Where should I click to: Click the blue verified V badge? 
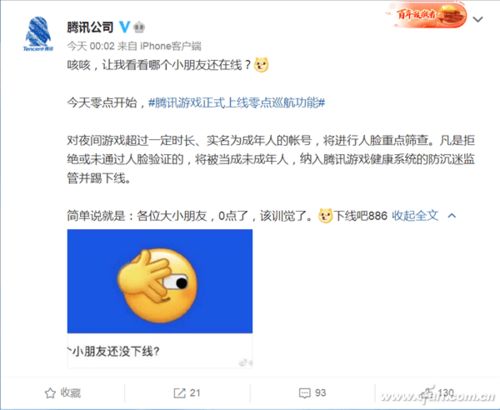pos(124,27)
